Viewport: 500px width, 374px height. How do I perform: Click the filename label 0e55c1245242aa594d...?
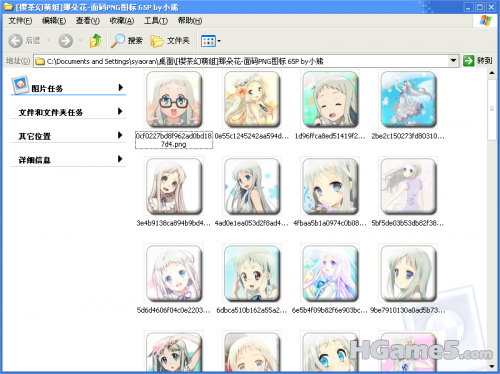coord(252,136)
